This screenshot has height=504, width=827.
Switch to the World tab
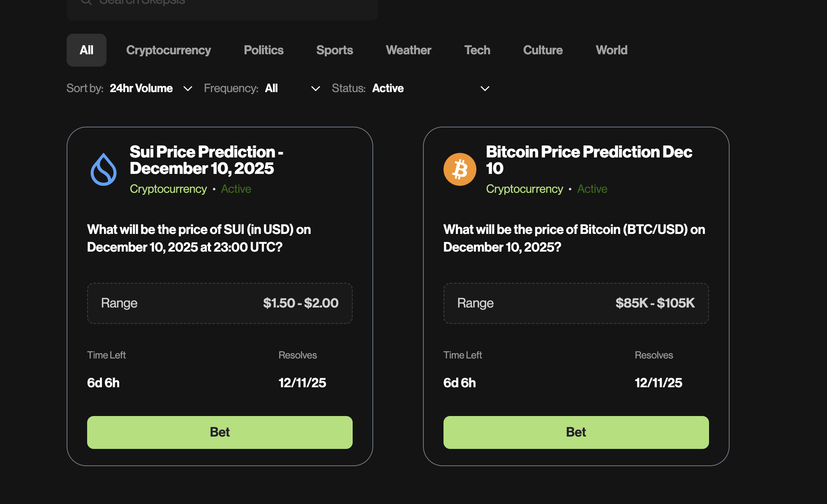click(x=612, y=50)
